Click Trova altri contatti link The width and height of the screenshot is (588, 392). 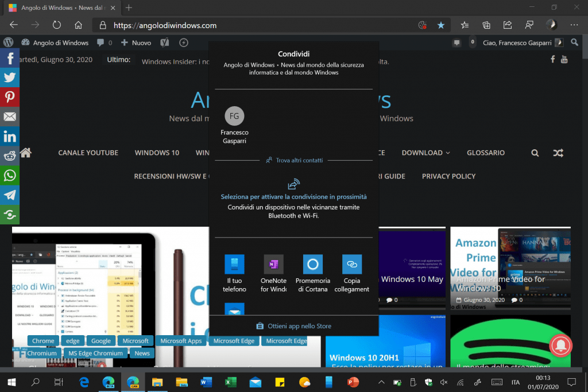click(x=294, y=161)
